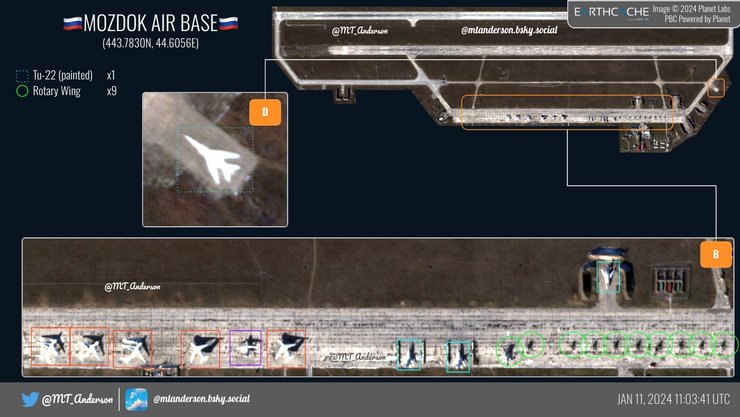
Task: Click the teal-boxed aircraft near the hangar
Action: point(608,276)
